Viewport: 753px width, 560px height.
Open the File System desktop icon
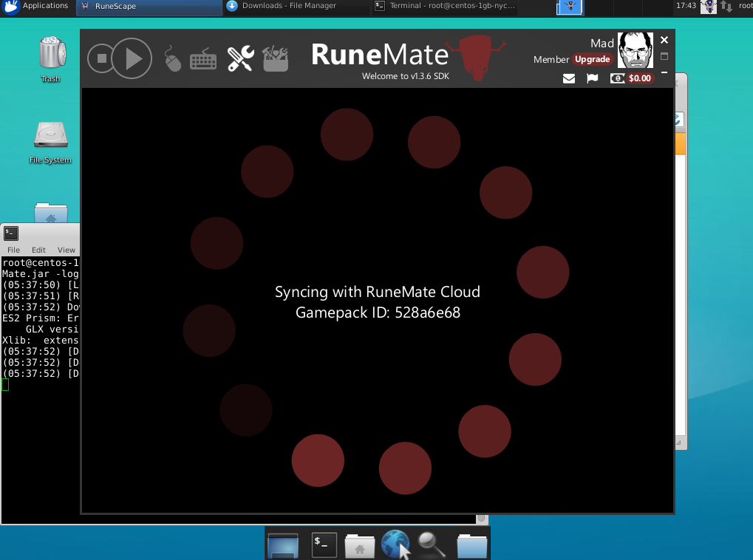click(50, 140)
